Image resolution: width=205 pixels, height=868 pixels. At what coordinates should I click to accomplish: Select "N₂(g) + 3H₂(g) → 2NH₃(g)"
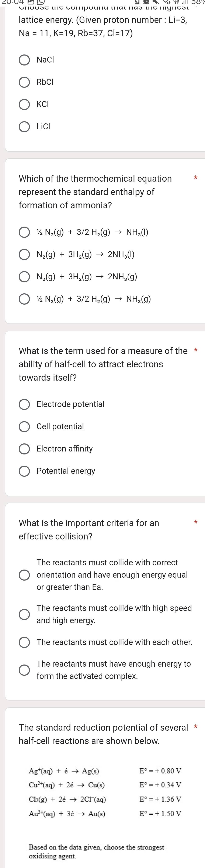(24, 277)
